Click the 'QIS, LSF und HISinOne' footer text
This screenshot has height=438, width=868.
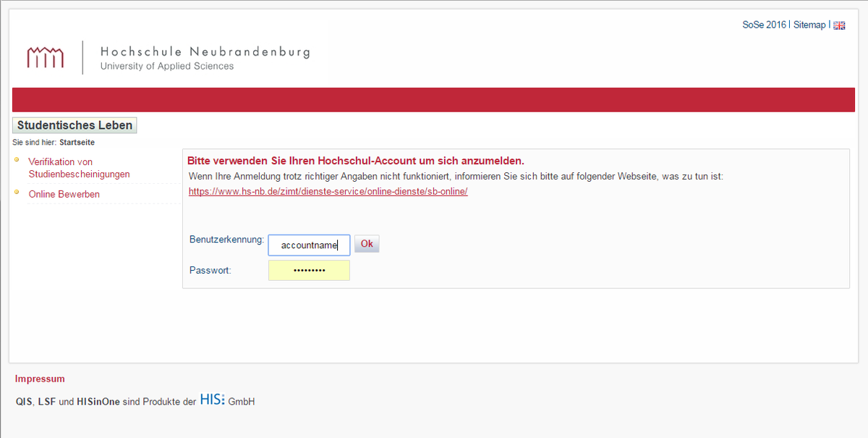point(68,402)
